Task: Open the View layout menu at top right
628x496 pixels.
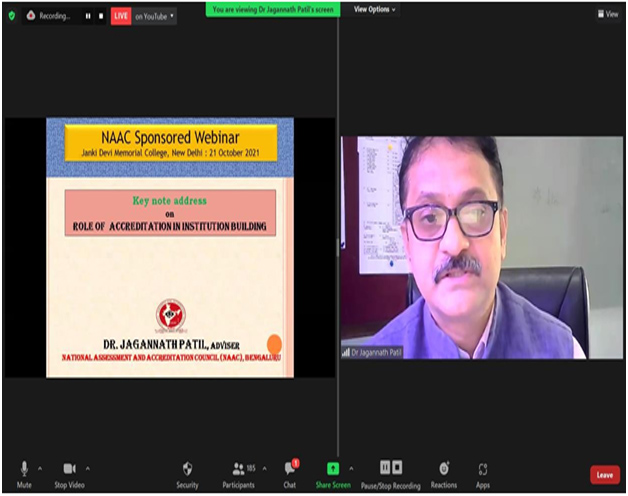Action: tap(608, 14)
